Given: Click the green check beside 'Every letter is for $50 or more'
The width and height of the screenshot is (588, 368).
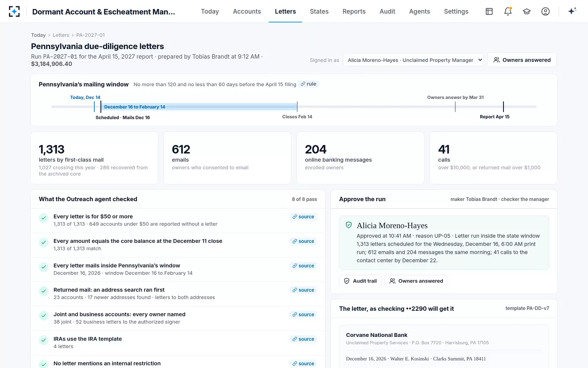Looking at the screenshot, I should click(44, 218).
